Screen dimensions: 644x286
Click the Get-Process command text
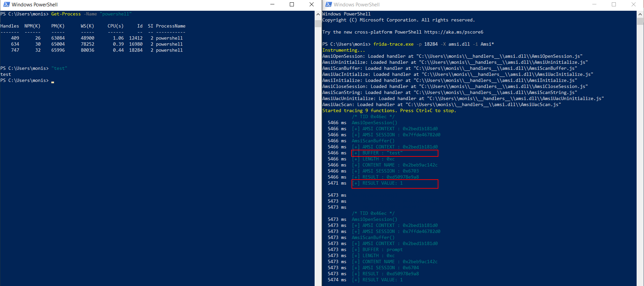(66, 14)
